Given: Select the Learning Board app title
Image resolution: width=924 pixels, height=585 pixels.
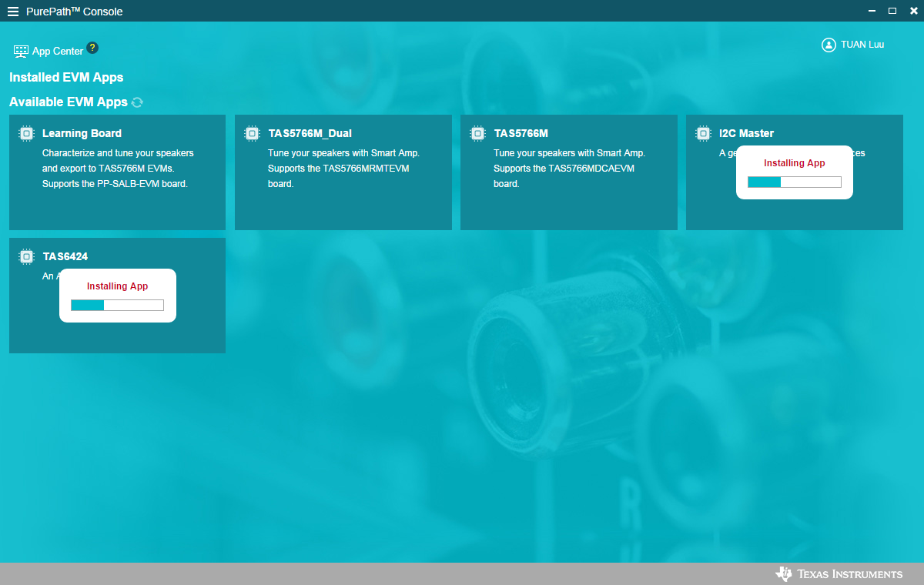Looking at the screenshot, I should click(x=82, y=133).
